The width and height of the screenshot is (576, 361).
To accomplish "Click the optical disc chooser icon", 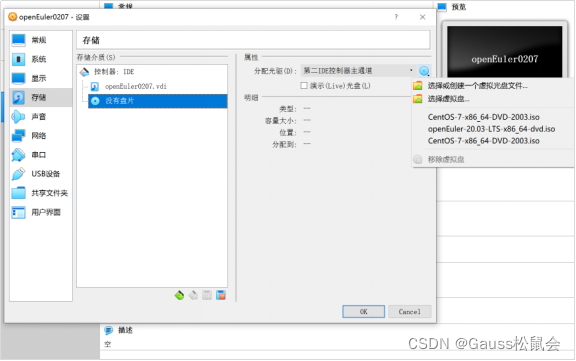I will (x=424, y=71).
